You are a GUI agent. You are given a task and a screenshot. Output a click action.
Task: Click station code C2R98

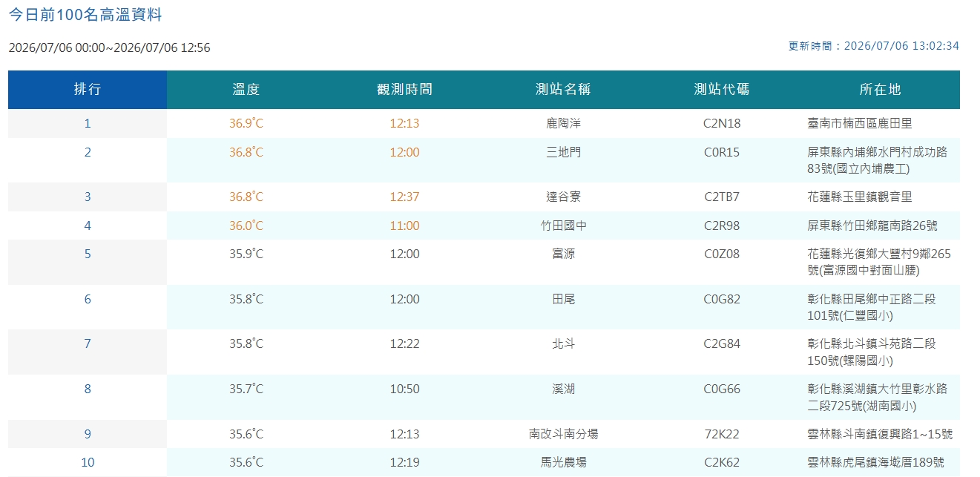coord(722,226)
